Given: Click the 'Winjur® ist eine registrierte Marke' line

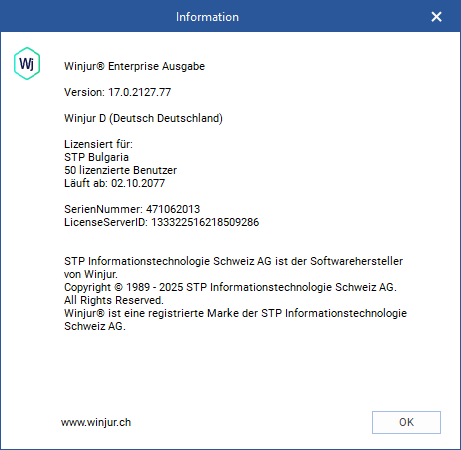Looking at the screenshot, I should pyautogui.click(x=235, y=320).
